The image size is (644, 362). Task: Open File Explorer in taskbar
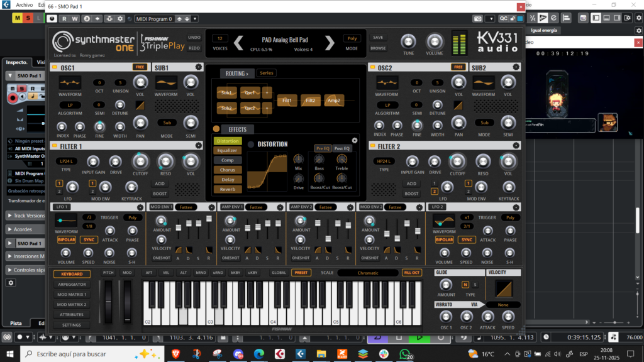(321, 353)
